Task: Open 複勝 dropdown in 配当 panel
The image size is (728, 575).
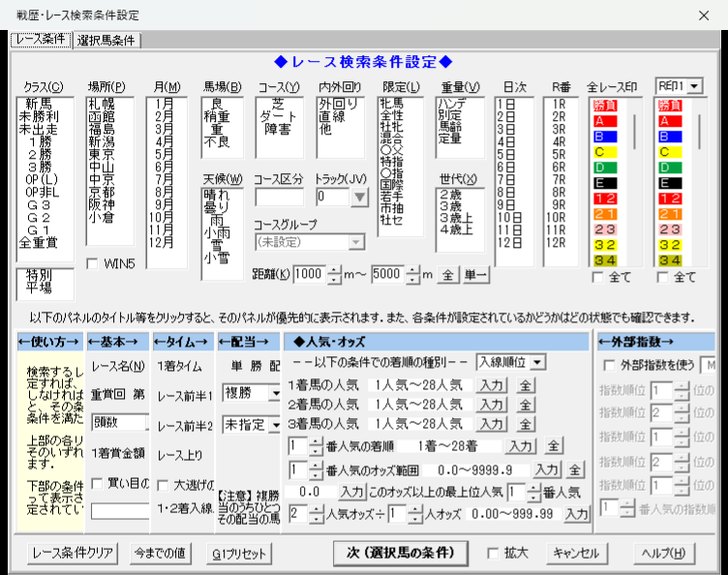Action: click(x=276, y=393)
